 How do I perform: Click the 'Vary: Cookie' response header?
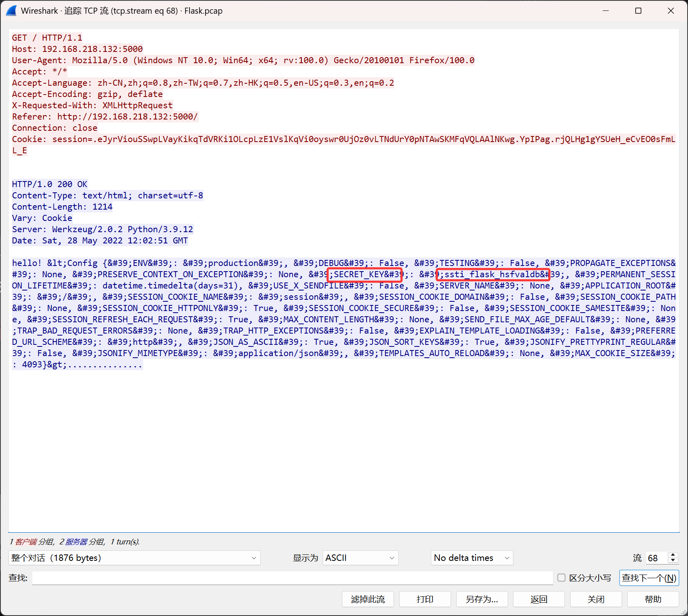tap(42, 218)
